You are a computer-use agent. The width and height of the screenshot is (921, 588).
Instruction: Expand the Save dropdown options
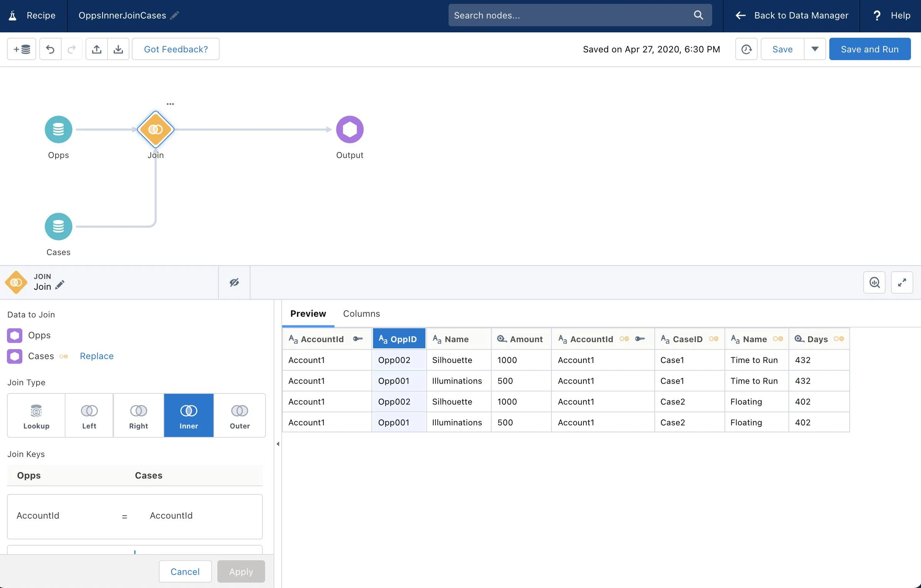point(815,48)
